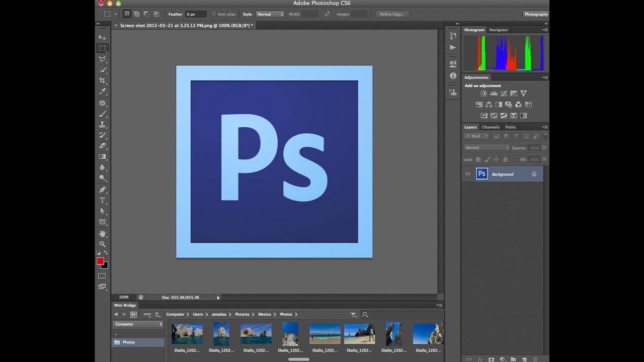Click Pictures in the Mini Bridge path
The image size is (644, 362).
tap(242, 314)
